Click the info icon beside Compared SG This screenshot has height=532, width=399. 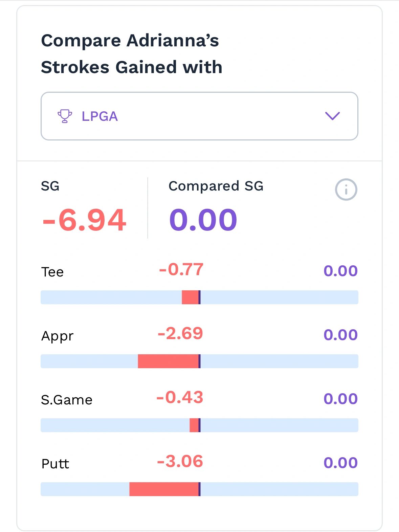(x=346, y=190)
